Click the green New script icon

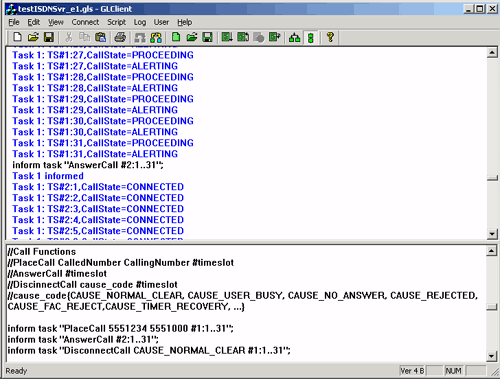point(176,37)
